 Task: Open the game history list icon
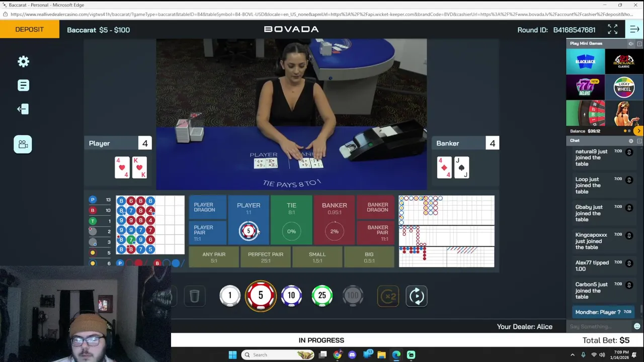point(23,85)
